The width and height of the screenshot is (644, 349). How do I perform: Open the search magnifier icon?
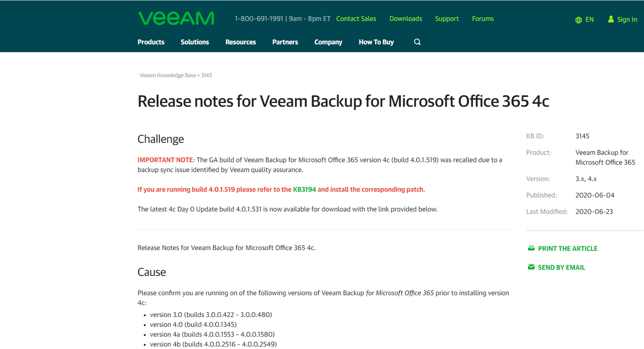417,42
